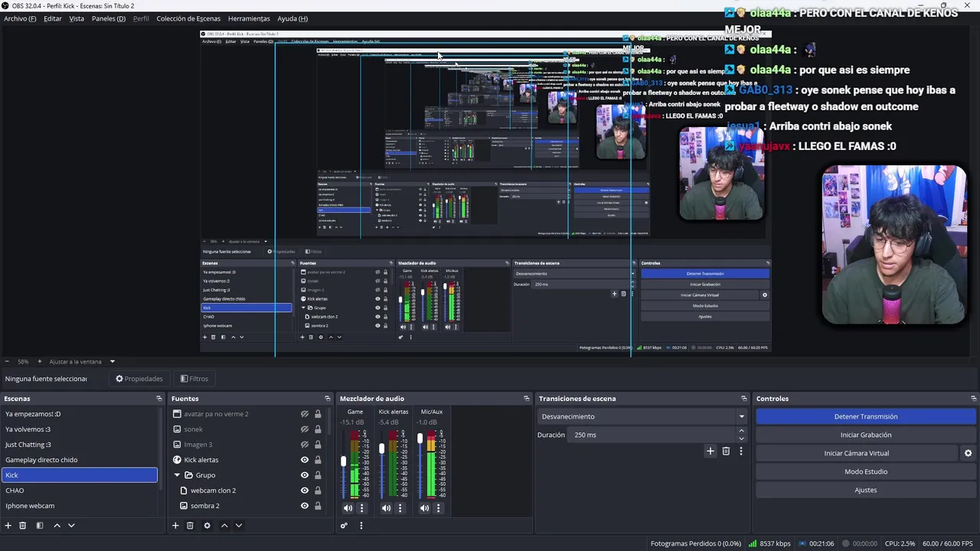Add a new scene with plus icon
Screen dimensions: 980x551
pyautogui.click(x=8, y=526)
